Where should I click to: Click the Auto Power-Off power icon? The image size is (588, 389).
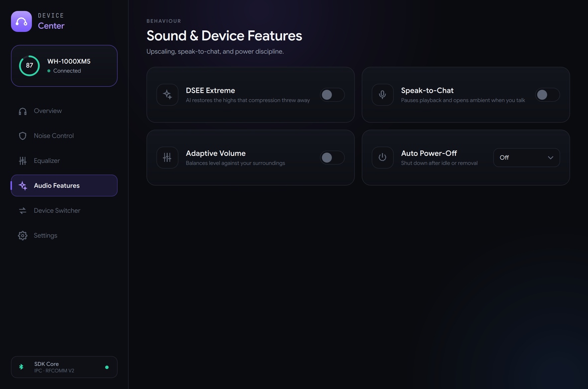[383, 157]
